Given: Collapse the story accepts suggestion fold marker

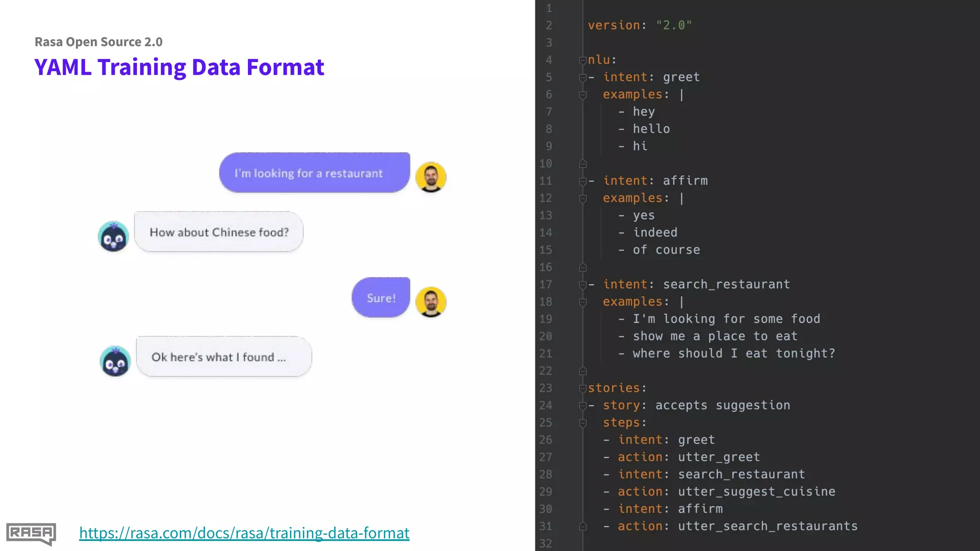Looking at the screenshot, I should click(x=582, y=406).
